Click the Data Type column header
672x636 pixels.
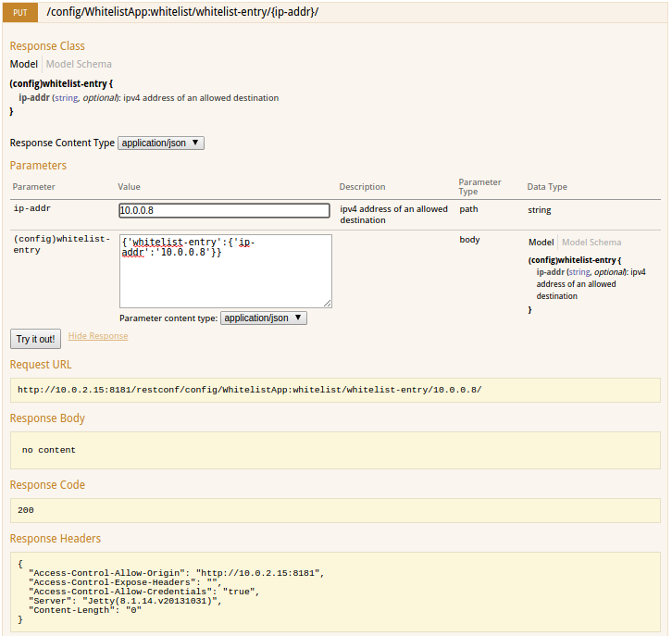pos(547,187)
